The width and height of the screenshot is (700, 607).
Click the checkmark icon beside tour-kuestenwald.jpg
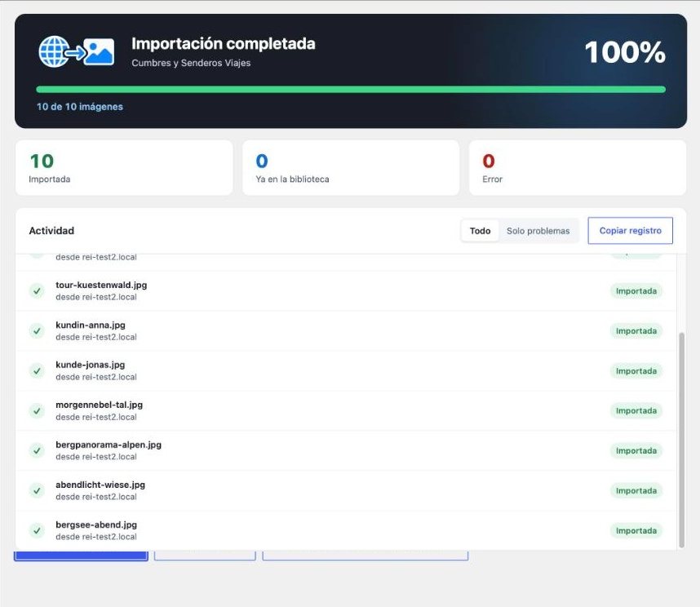point(37,291)
